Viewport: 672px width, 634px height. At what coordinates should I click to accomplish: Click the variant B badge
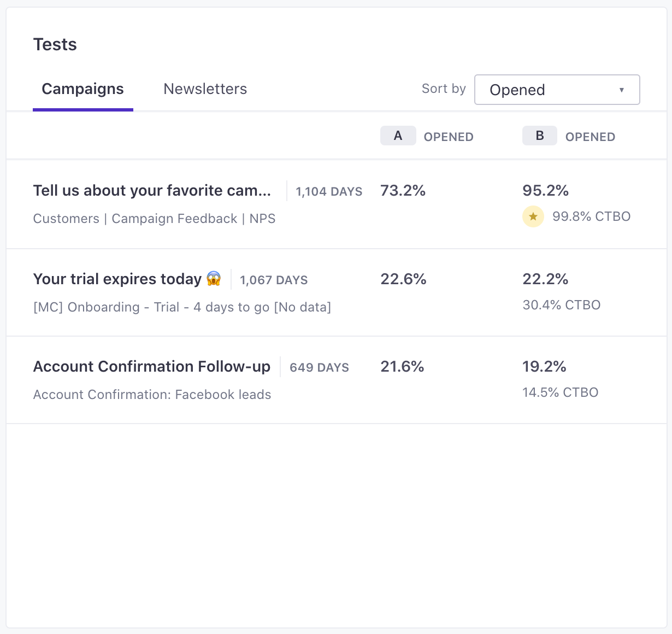(539, 136)
